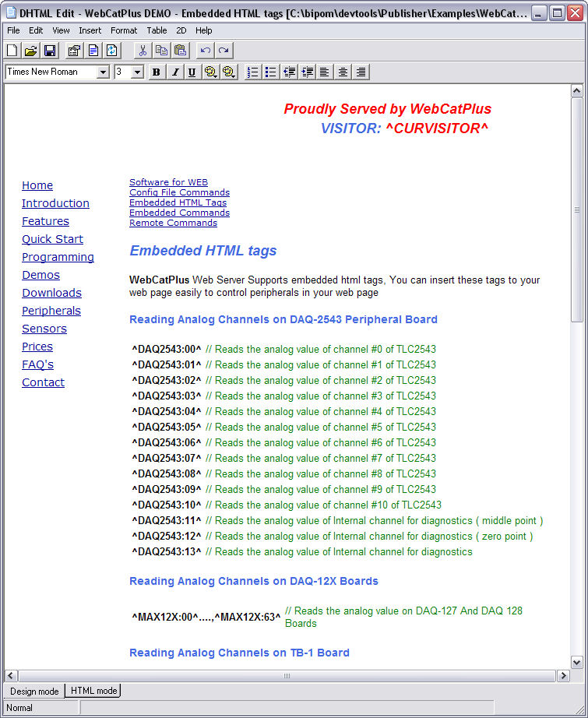Click the blue-lined document page icon
The width and height of the screenshot is (588, 718).
(x=93, y=51)
